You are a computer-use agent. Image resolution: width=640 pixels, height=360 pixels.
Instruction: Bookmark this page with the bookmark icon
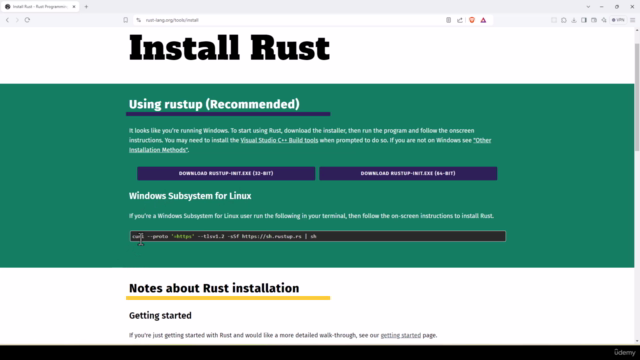tap(126, 20)
